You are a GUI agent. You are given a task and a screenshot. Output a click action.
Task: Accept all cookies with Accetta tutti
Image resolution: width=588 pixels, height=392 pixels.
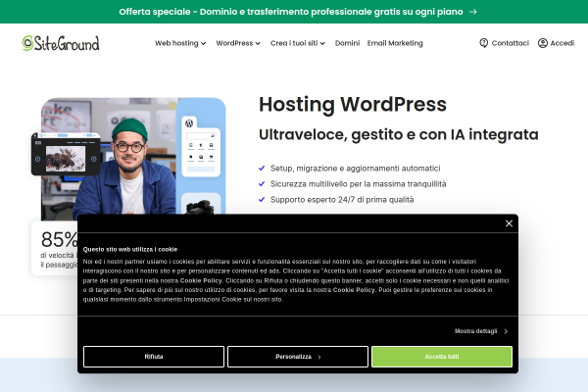pos(442,357)
